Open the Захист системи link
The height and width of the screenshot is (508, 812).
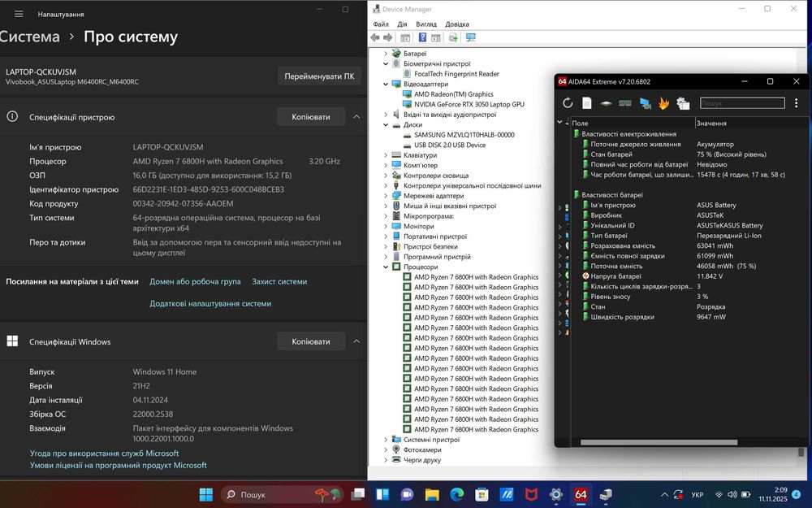[x=279, y=281]
